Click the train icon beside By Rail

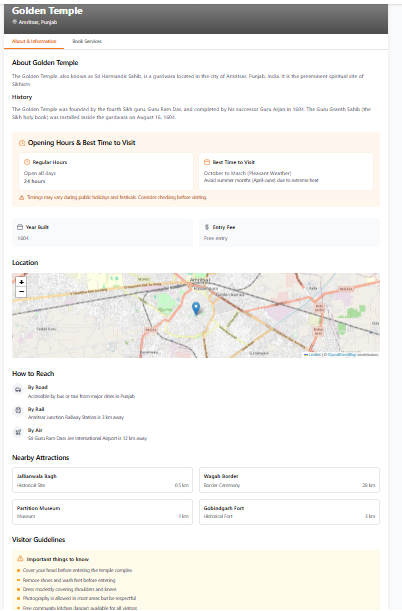(x=18, y=410)
